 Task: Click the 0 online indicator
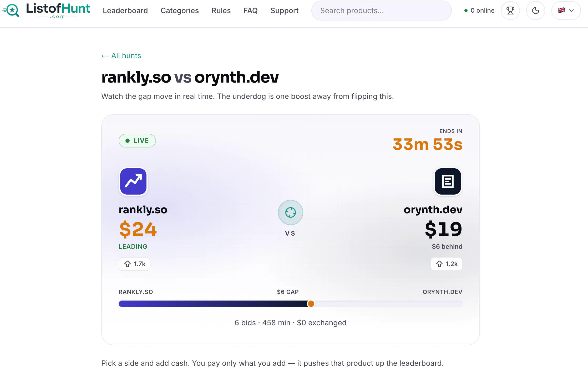[479, 11]
